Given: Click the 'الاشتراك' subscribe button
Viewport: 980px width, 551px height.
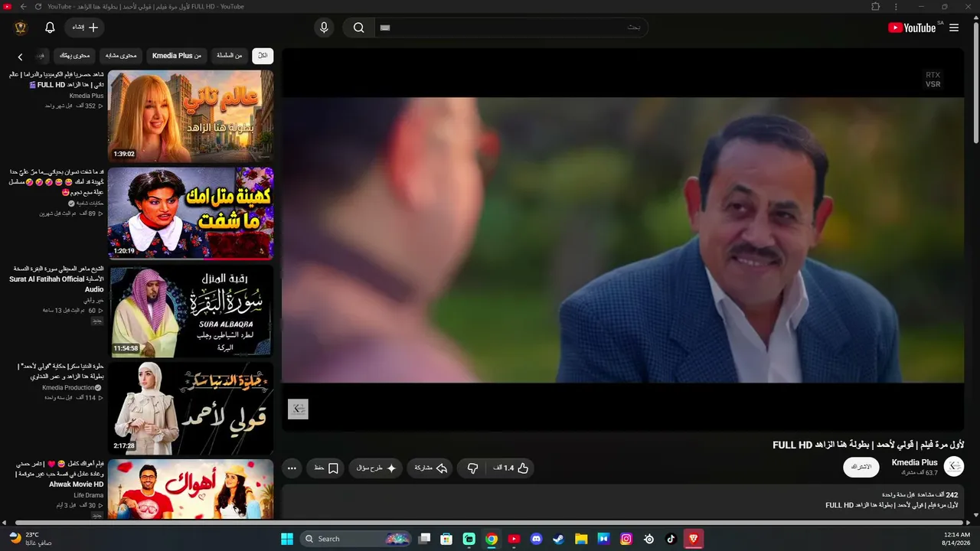Looking at the screenshot, I should (x=861, y=467).
